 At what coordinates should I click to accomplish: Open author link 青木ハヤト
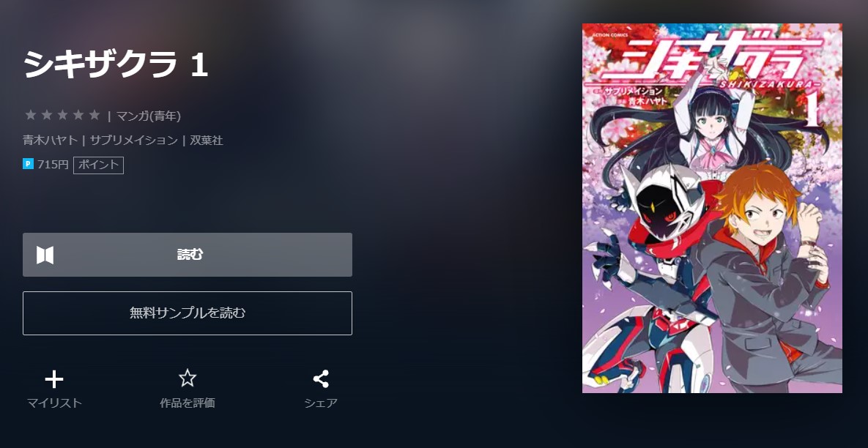click(51, 141)
